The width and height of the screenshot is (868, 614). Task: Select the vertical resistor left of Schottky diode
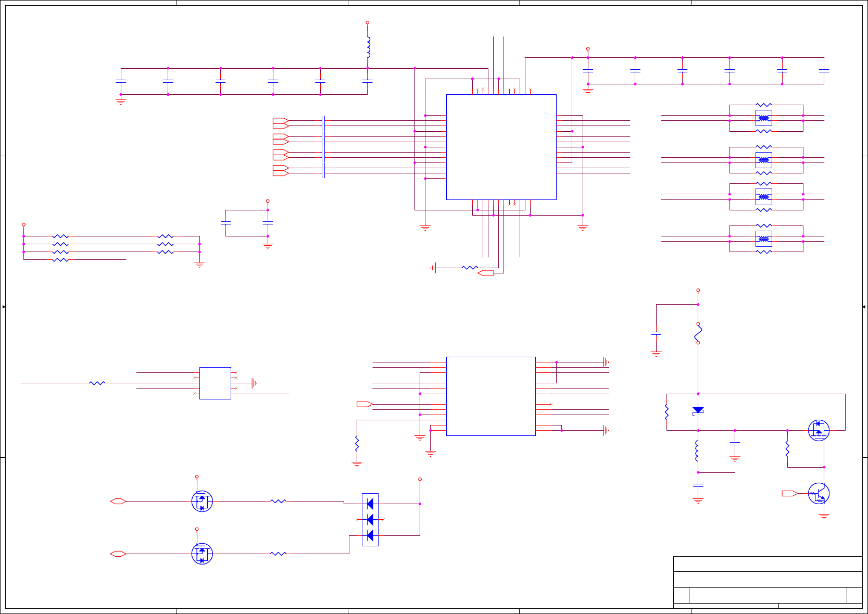coord(666,412)
